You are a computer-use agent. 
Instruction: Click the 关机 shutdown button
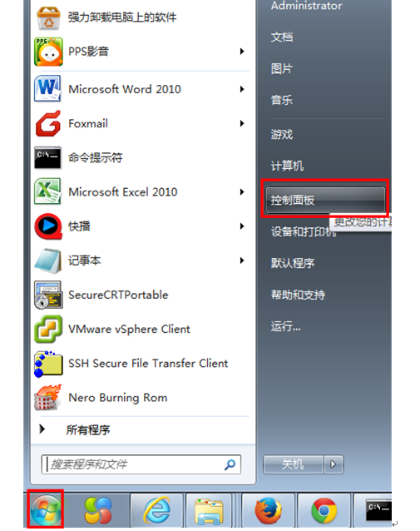click(293, 464)
